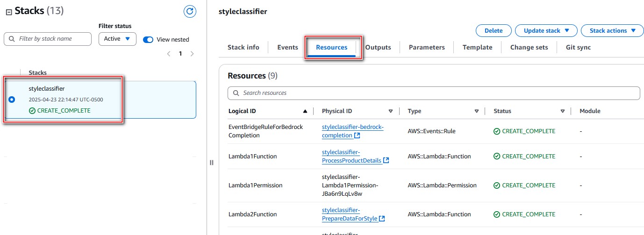Click external link icon after ProcessProductDetails
644x235 pixels.
pyautogui.click(x=386, y=161)
